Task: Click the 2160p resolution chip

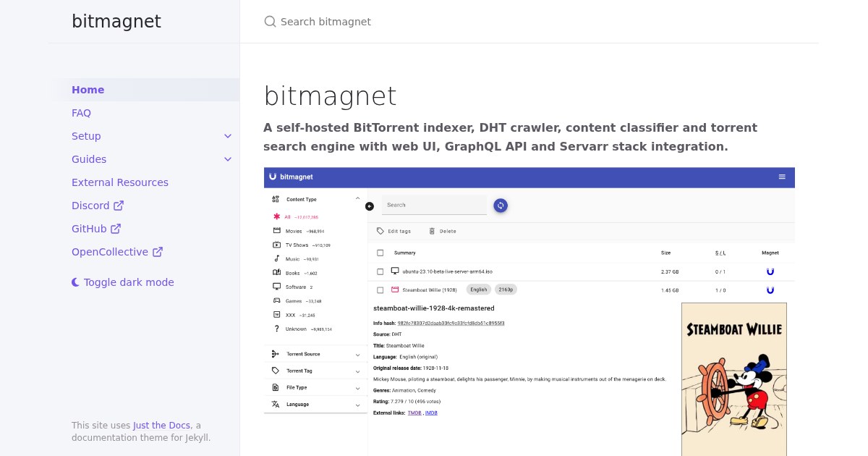Action: pyautogui.click(x=506, y=290)
